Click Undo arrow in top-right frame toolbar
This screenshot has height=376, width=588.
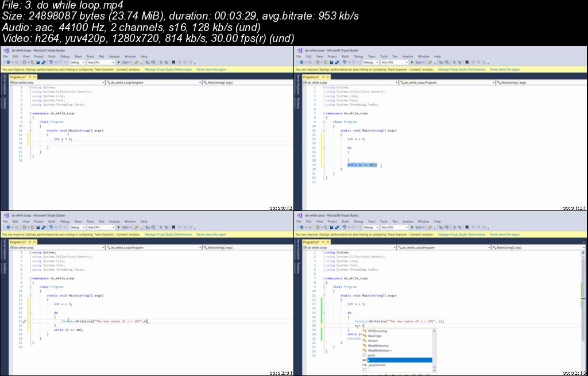pos(345,62)
